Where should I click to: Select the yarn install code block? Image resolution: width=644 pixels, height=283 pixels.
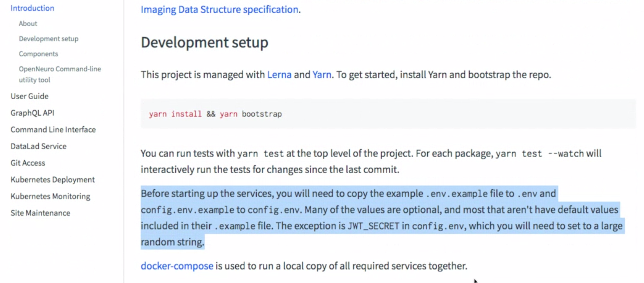[215, 114]
